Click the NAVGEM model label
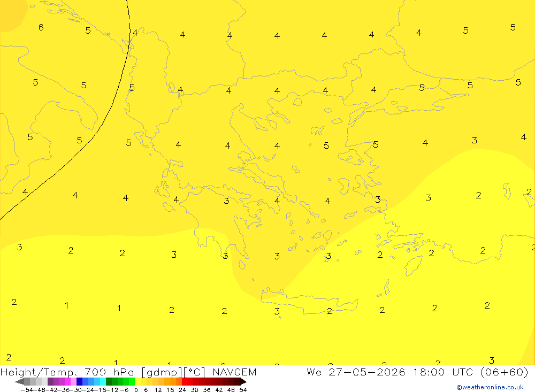This screenshot has width=535, height=392. coord(234,372)
